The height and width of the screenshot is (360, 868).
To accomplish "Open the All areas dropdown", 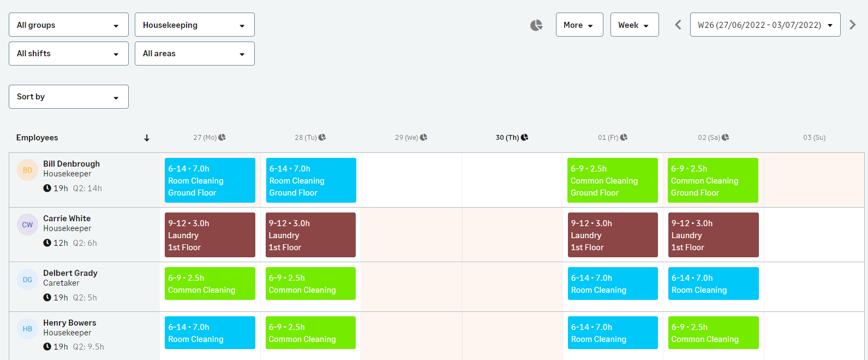I will 195,54.
